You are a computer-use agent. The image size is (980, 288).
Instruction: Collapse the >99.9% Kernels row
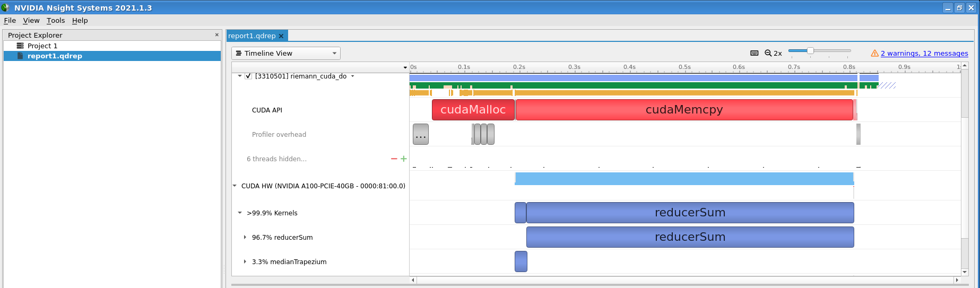click(240, 213)
